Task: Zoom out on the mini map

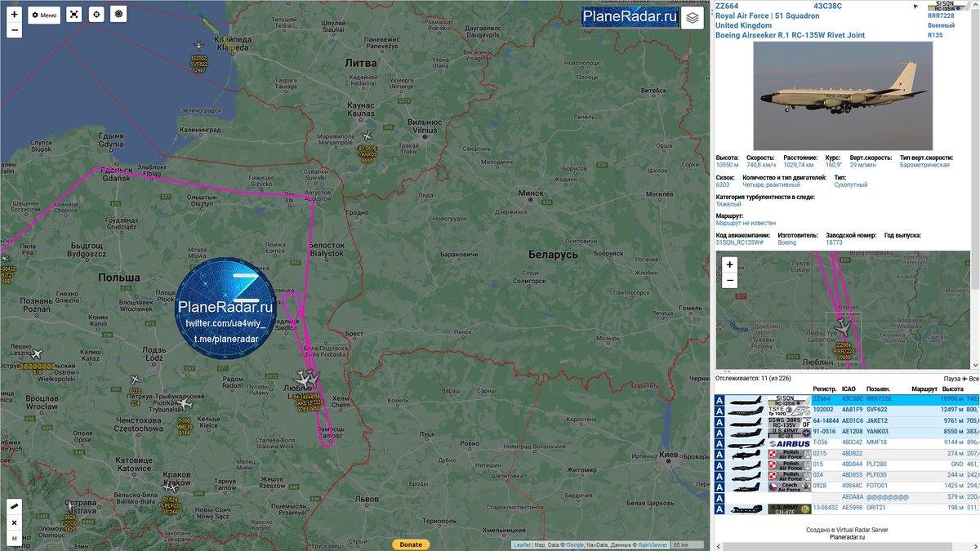Action: pyautogui.click(x=729, y=281)
